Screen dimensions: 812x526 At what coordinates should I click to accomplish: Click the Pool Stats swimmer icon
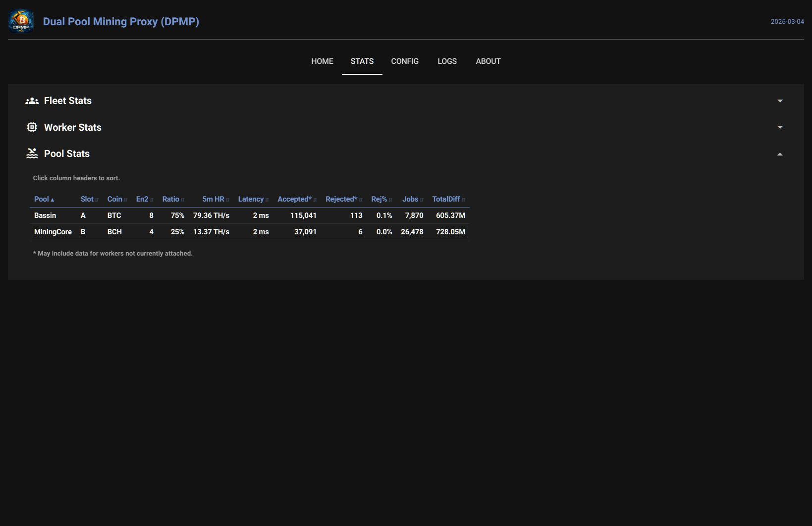[32, 154]
